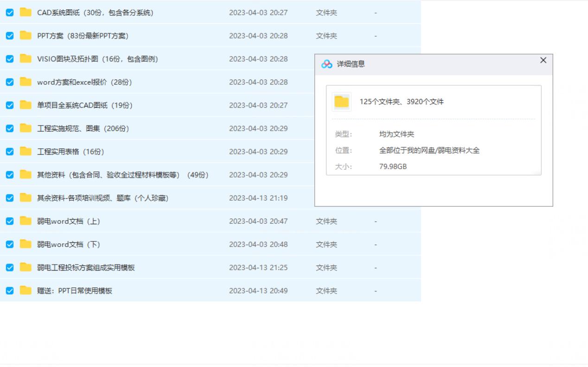The image size is (588, 367).
Task: Open the 工程实用表格 folder icon
Action: [26, 152]
